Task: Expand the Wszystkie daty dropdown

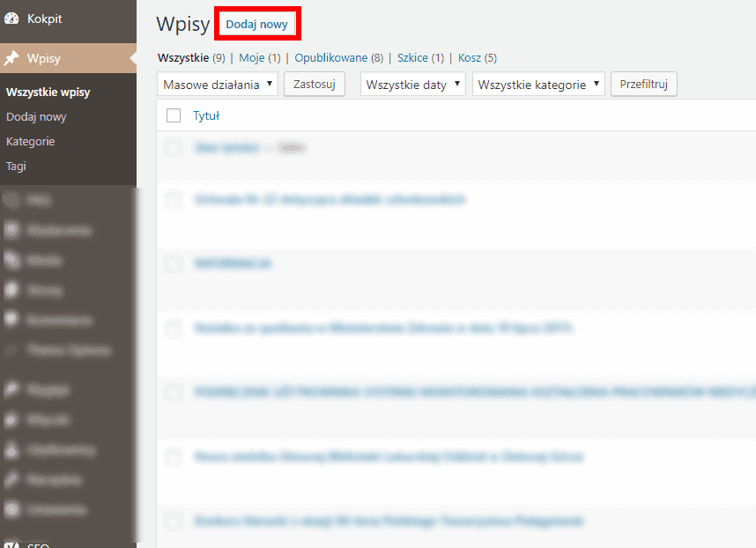Action: coord(413,85)
